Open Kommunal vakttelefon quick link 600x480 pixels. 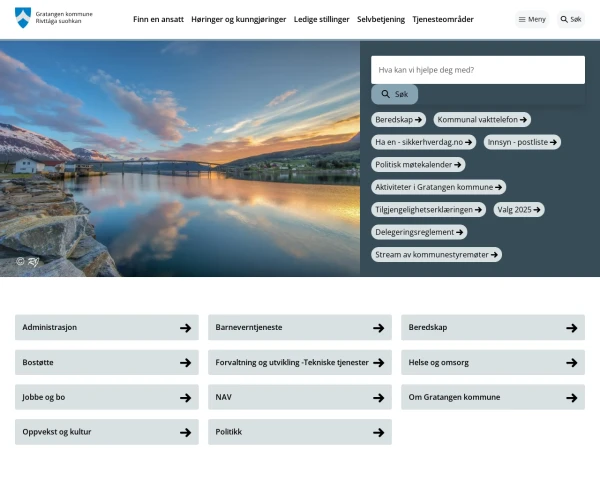[x=482, y=119]
